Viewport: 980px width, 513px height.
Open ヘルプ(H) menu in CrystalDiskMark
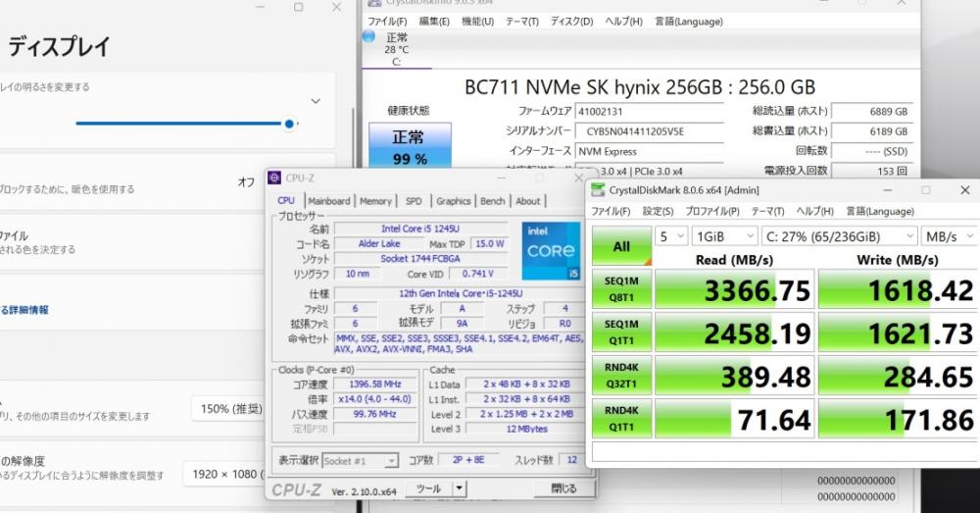(x=815, y=212)
